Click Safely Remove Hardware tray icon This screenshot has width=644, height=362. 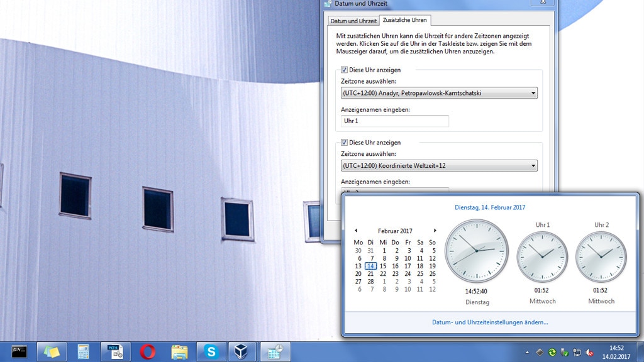564,352
